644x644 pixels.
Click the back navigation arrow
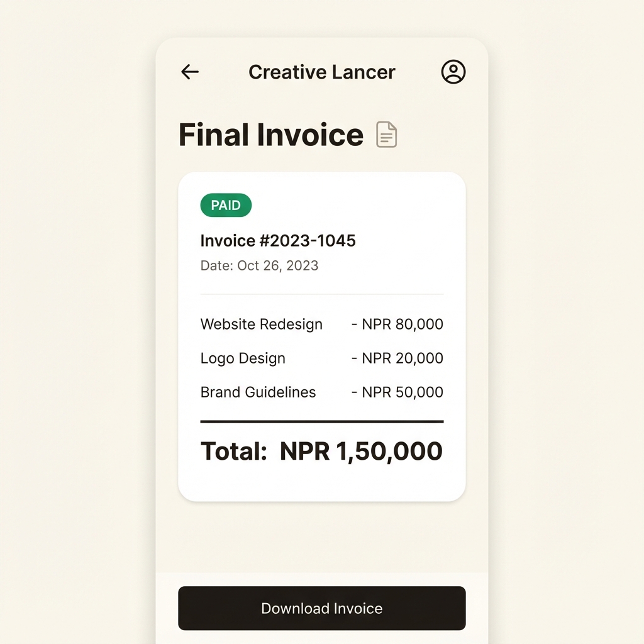coord(189,72)
